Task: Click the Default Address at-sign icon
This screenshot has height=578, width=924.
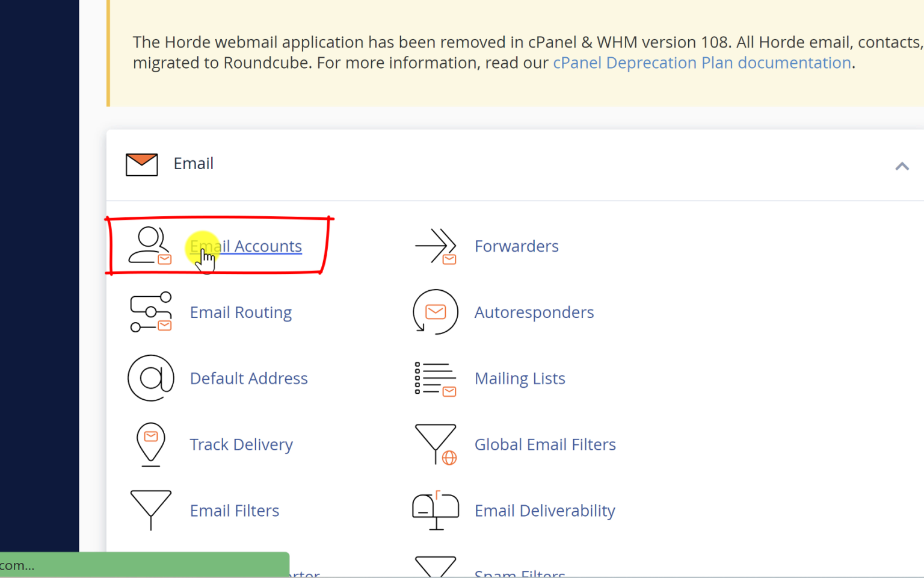Action: coord(150,378)
